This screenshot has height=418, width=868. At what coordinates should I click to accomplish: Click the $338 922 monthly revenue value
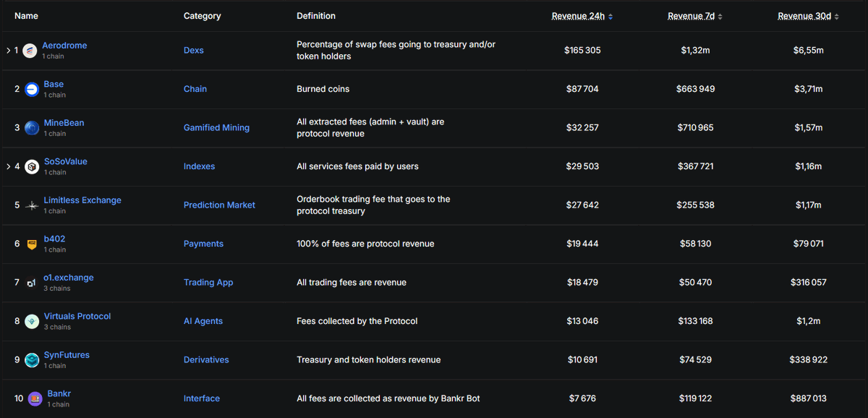click(809, 360)
